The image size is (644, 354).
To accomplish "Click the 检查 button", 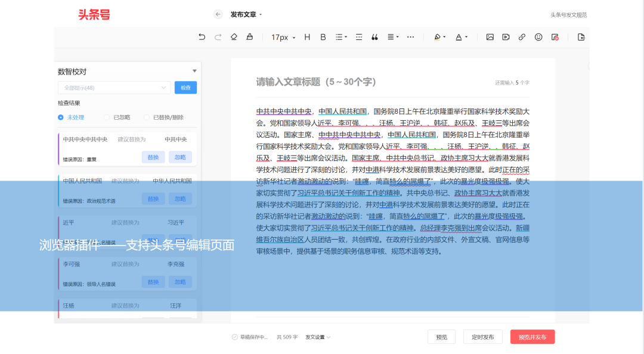I will pyautogui.click(x=185, y=88).
